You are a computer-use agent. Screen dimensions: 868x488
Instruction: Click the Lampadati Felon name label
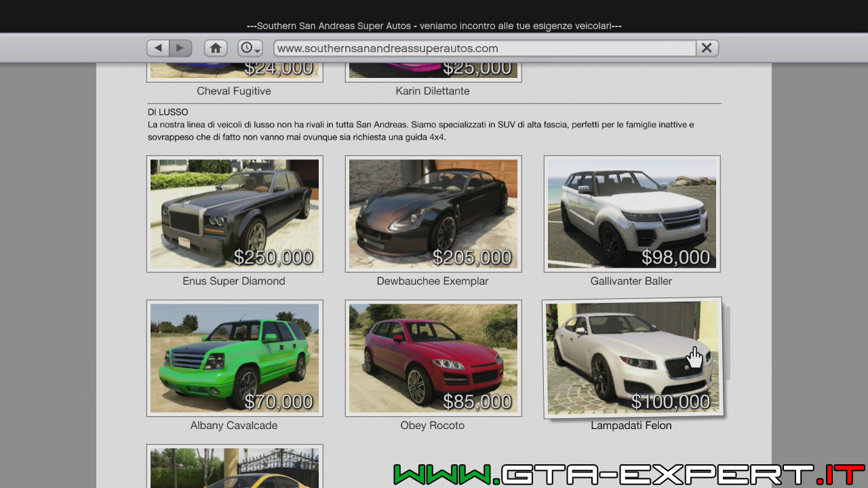click(x=631, y=426)
